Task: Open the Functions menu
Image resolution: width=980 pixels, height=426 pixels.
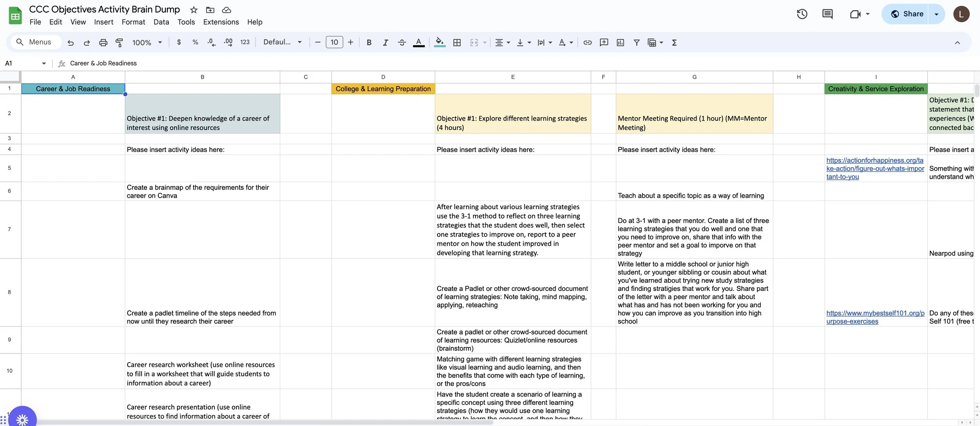Action: (x=674, y=42)
